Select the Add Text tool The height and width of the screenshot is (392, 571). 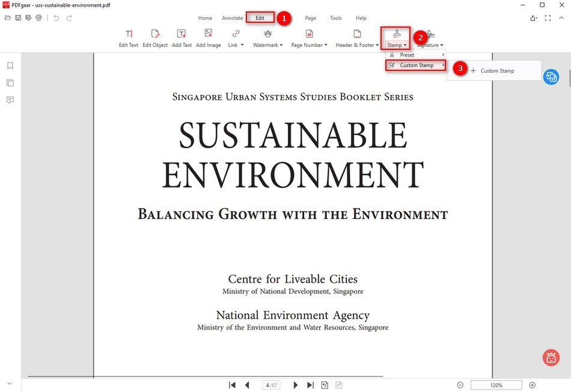(182, 37)
